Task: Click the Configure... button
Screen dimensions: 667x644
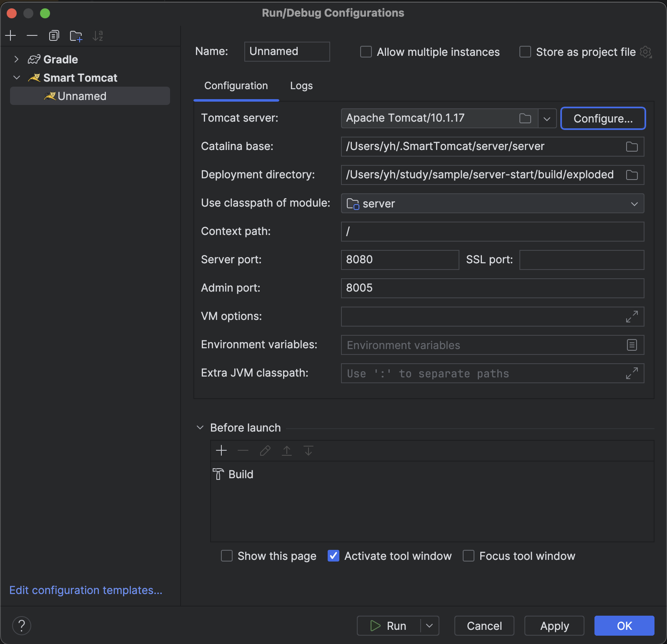Action: [603, 119]
